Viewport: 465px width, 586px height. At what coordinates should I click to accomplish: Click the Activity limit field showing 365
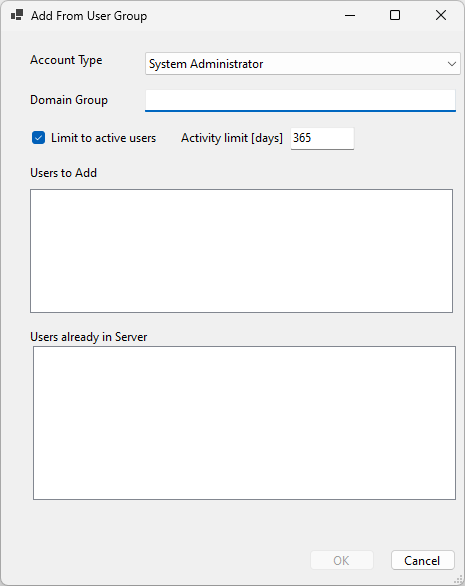322,138
